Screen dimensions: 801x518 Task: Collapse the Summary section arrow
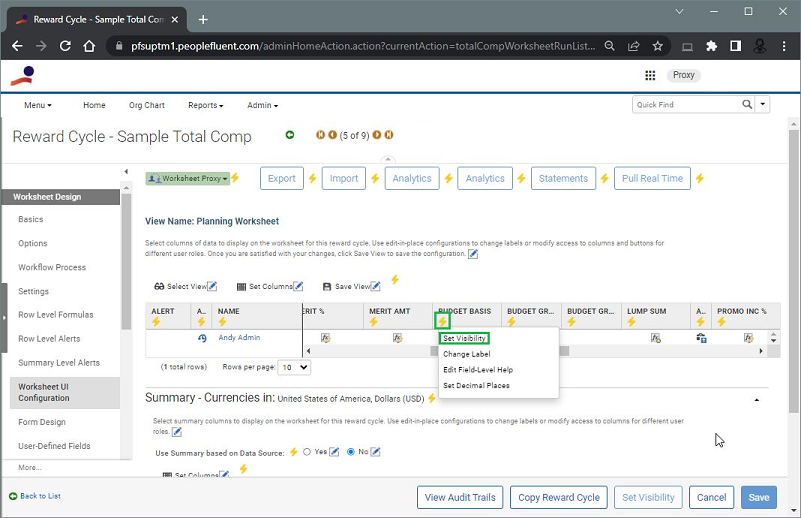tap(757, 400)
